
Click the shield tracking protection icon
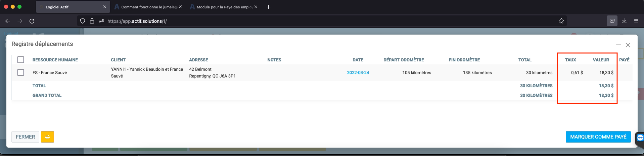(83, 21)
